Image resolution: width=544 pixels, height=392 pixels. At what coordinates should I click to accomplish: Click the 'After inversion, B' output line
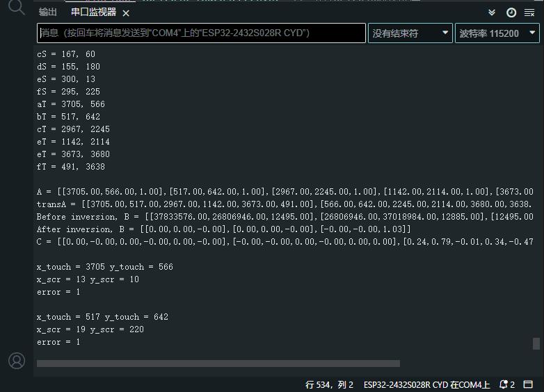[x=223, y=229]
